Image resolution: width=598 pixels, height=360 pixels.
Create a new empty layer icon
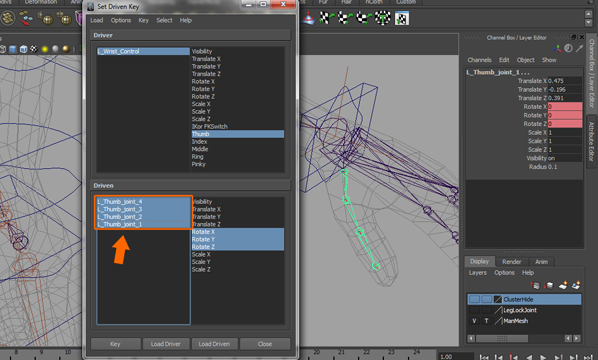563,285
